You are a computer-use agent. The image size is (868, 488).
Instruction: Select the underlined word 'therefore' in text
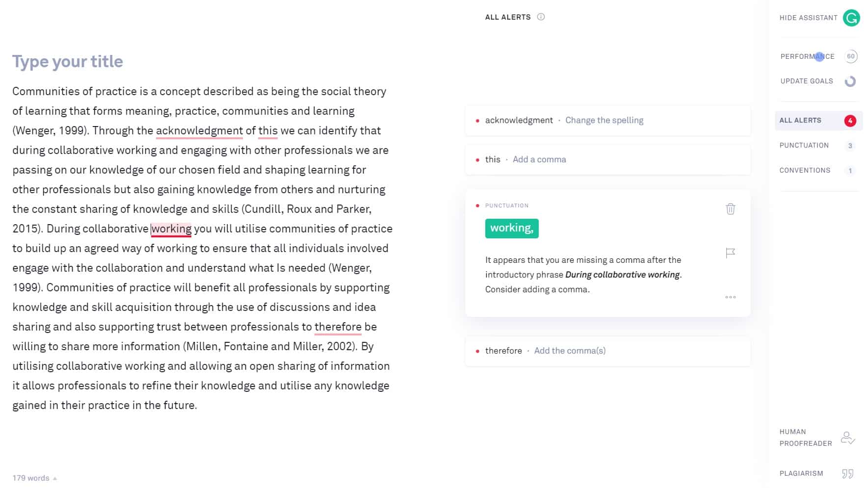pyautogui.click(x=338, y=327)
